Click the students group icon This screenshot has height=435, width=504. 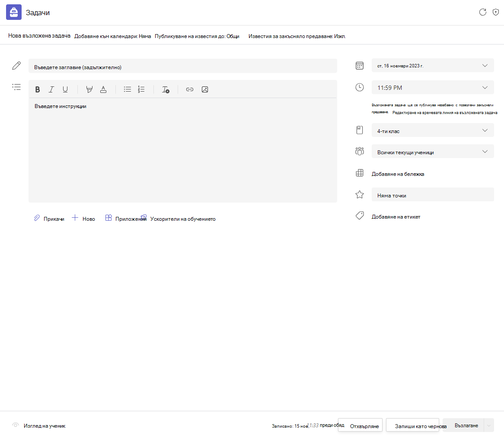click(359, 151)
